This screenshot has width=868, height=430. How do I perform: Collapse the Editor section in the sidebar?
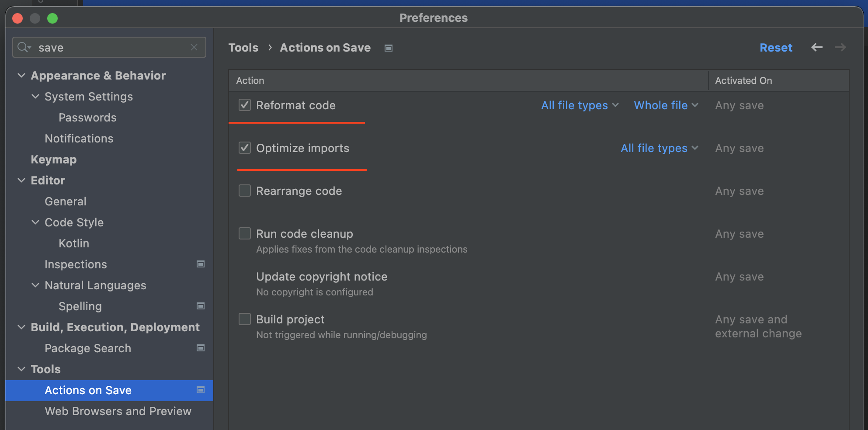click(x=21, y=180)
